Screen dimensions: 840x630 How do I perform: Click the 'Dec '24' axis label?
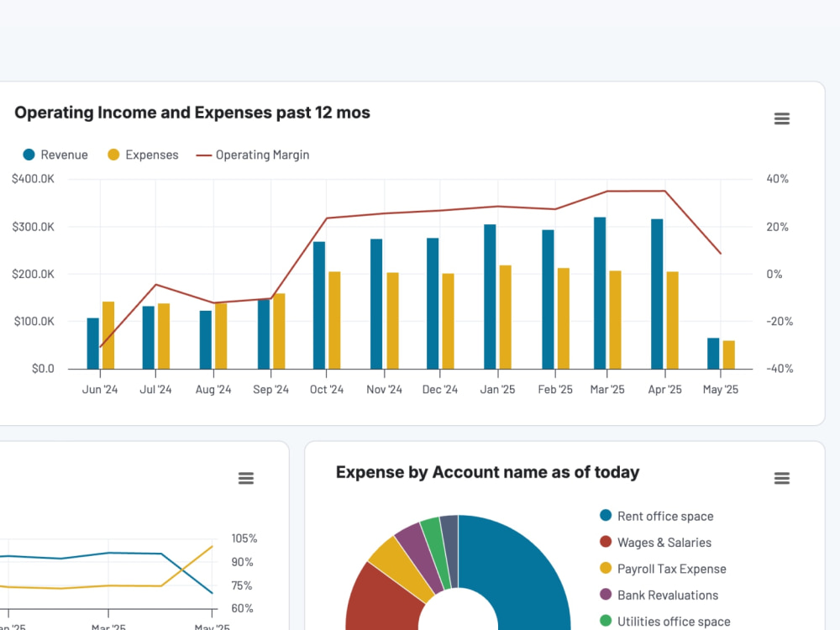click(440, 390)
